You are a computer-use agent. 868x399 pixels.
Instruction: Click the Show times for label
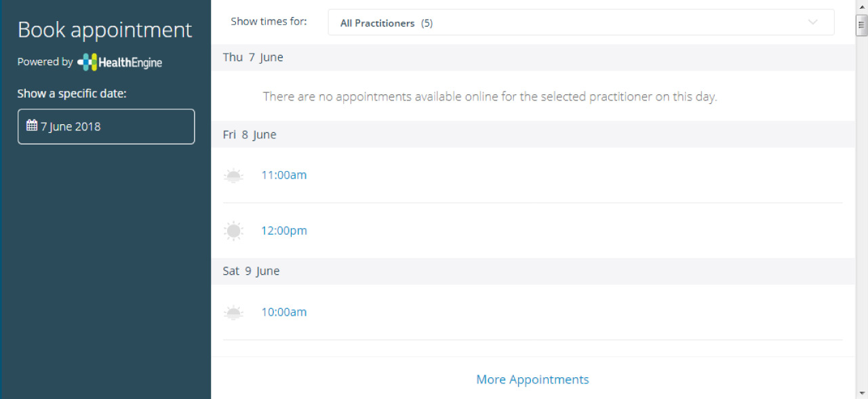click(x=269, y=22)
